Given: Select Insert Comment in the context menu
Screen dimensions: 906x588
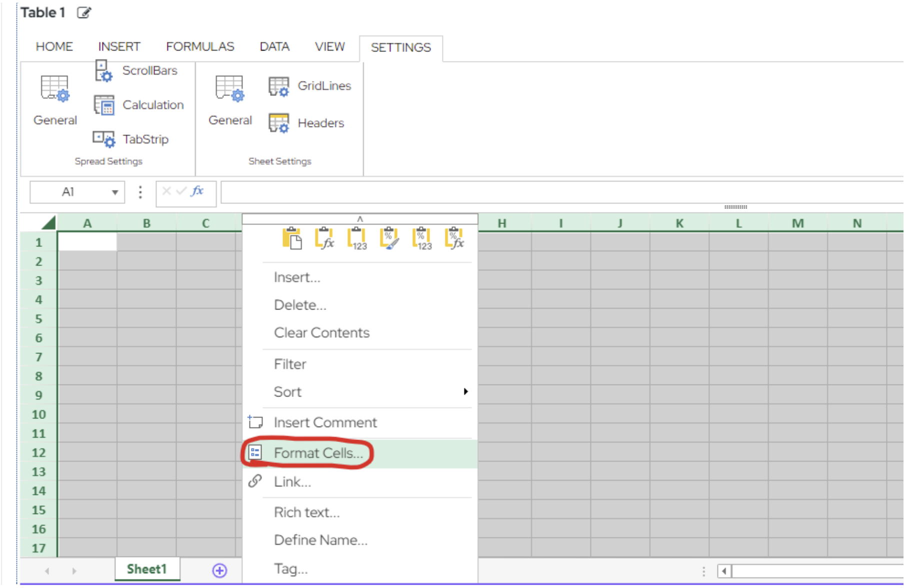Looking at the screenshot, I should 325,422.
